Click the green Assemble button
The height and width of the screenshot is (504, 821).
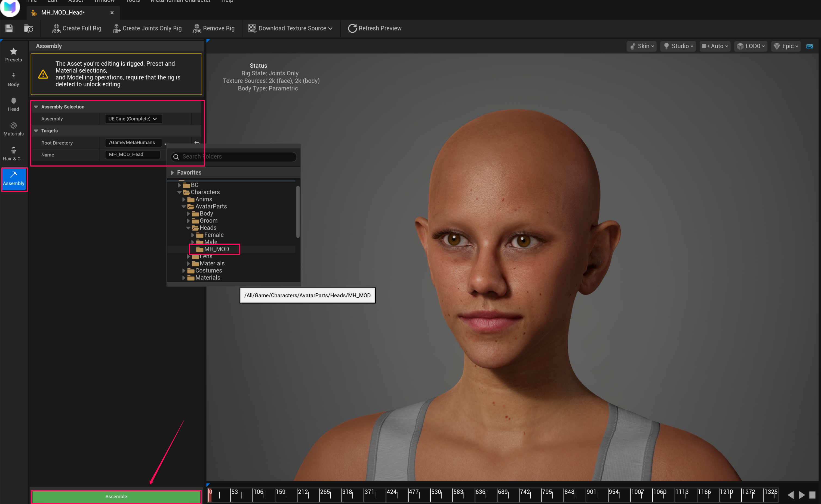coord(116,496)
